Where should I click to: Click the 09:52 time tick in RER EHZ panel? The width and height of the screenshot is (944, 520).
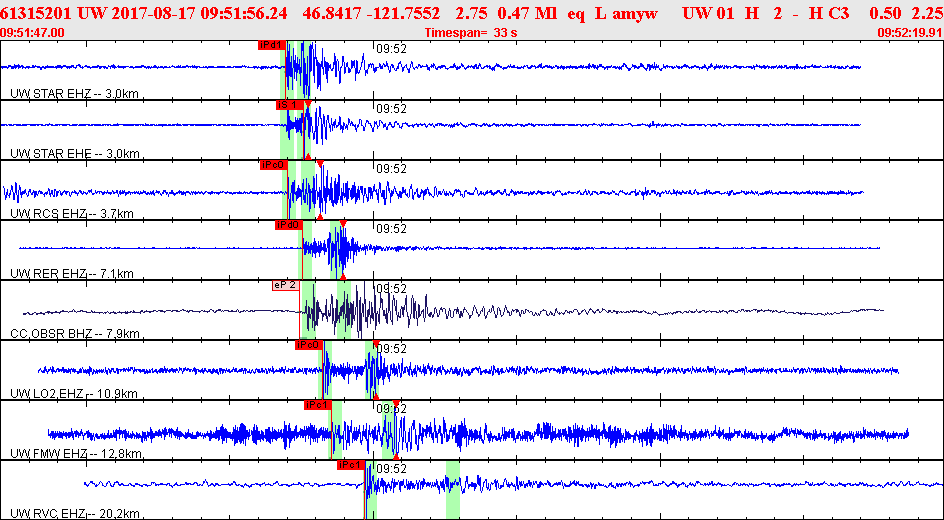point(392,229)
